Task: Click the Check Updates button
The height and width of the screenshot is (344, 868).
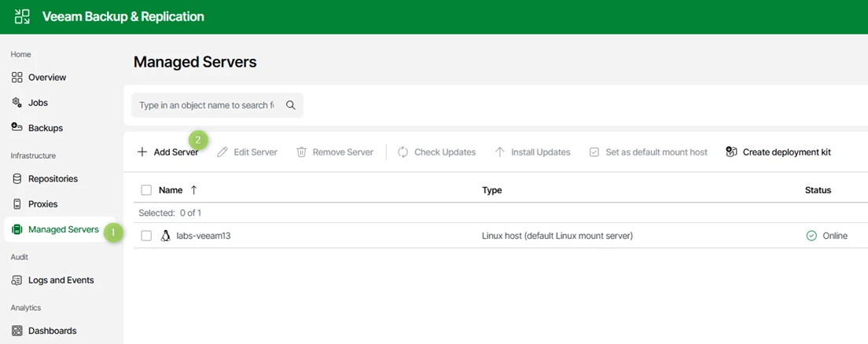Action: click(x=437, y=152)
